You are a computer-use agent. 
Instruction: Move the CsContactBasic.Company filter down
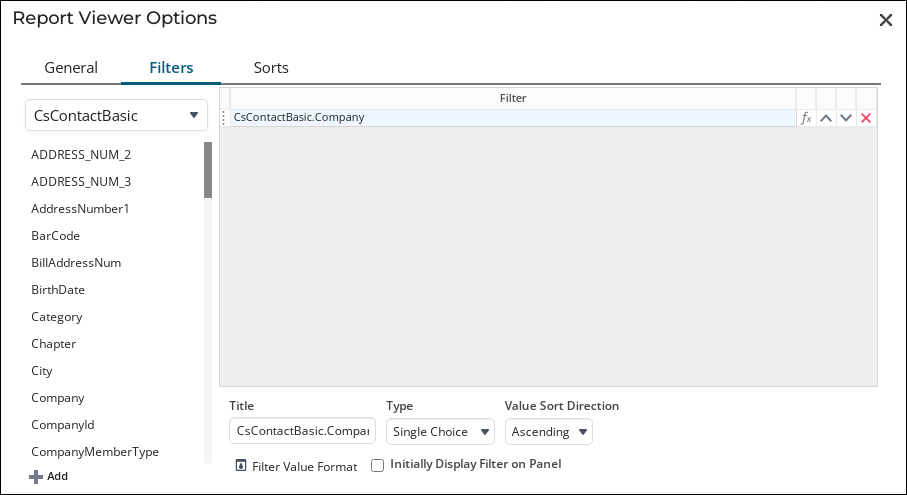tap(846, 118)
